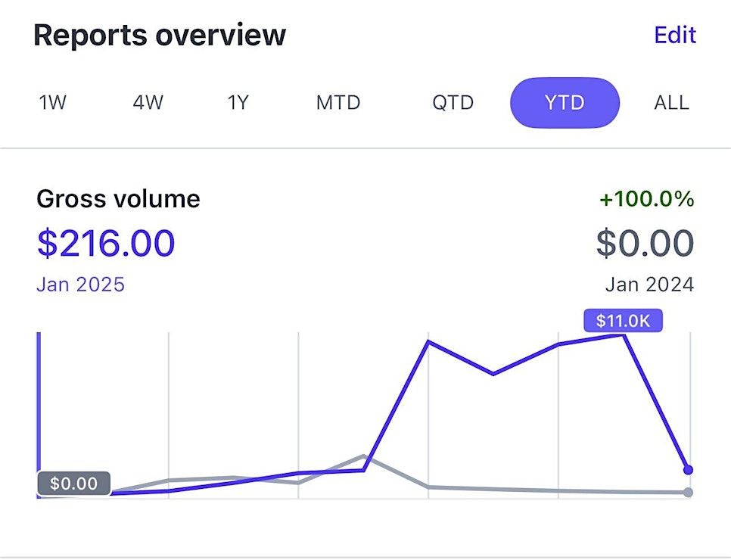
Task: Switch to the QTD range
Action: (x=453, y=102)
